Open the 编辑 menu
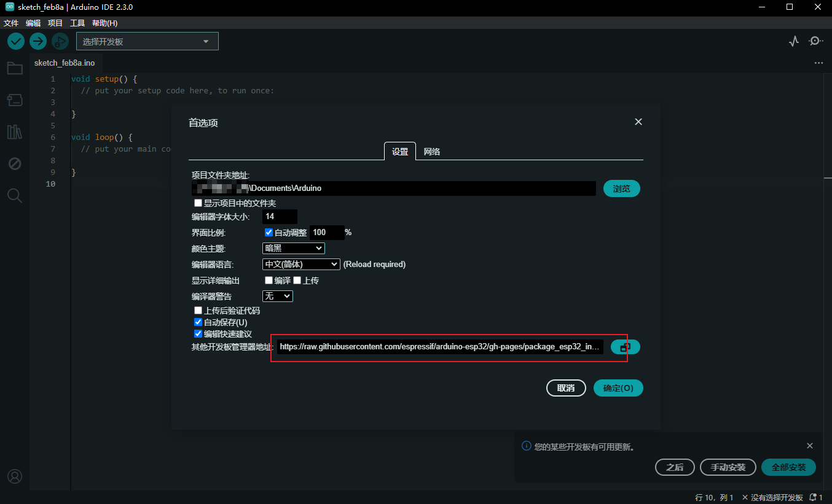Screen dimensions: 832x504 coord(33,23)
